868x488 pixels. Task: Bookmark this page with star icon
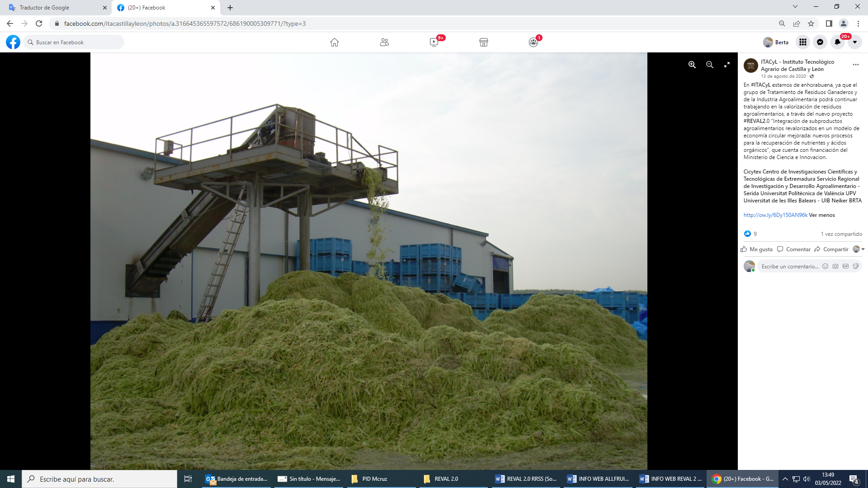click(x=811, y=23)
